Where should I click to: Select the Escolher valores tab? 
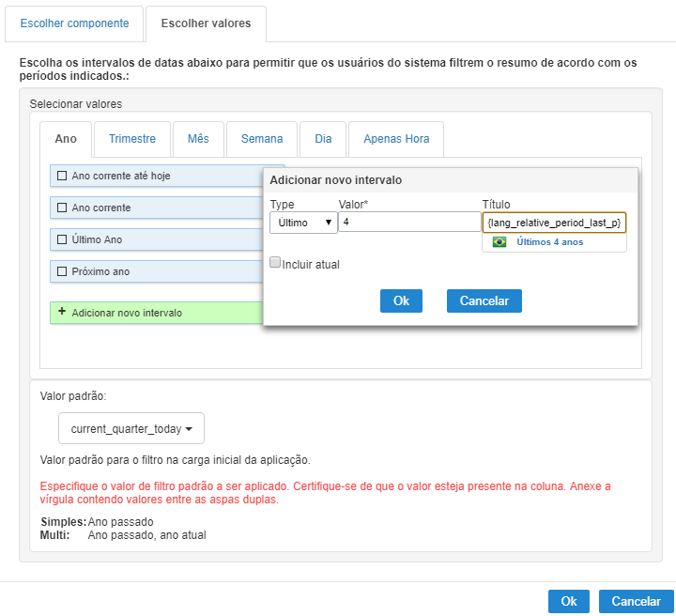coord(206,23)
